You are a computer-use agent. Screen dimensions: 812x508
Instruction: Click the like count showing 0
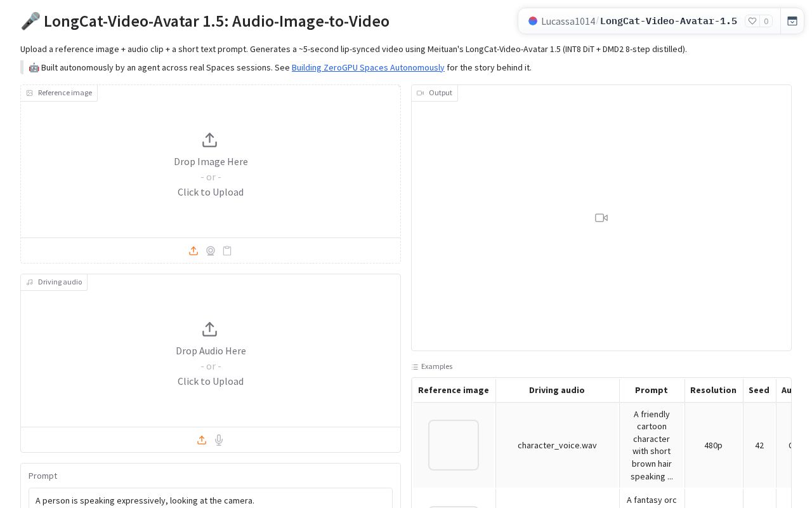766,21
